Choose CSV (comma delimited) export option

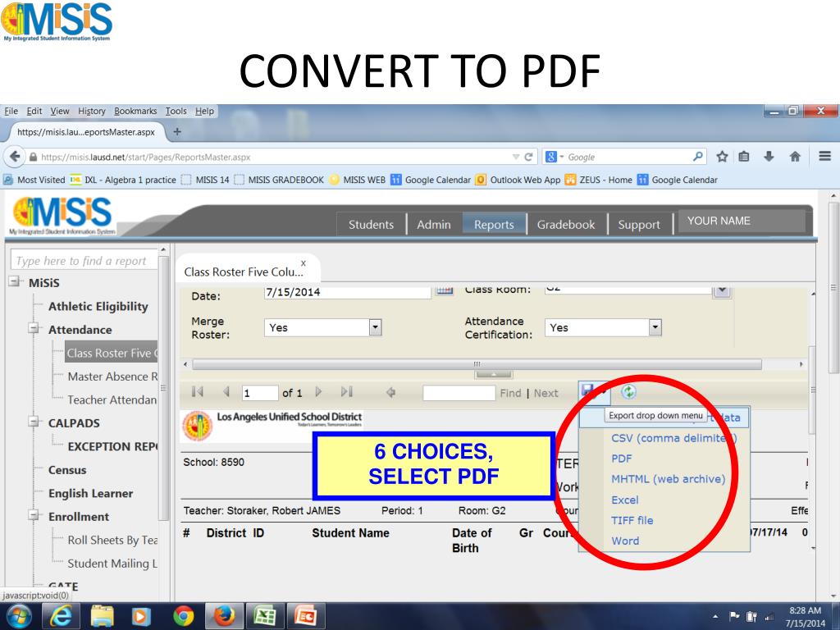click(674, 438)
